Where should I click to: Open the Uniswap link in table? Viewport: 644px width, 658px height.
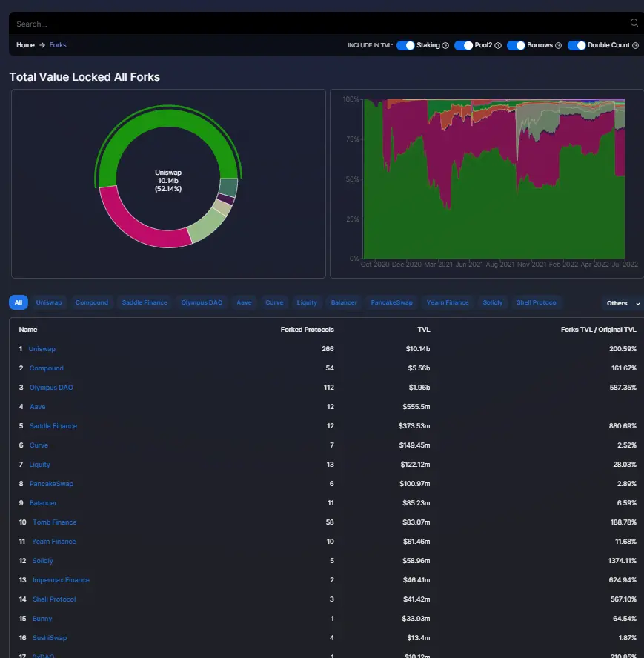pyautogui.click(x=42, y=349)
